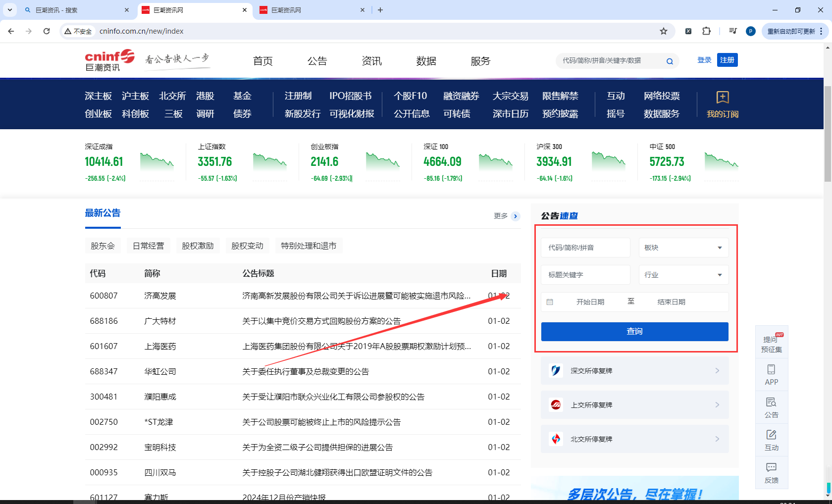Click the 结束日期 date field
Viewport: 832px width, 504px height.
(672, 302)
